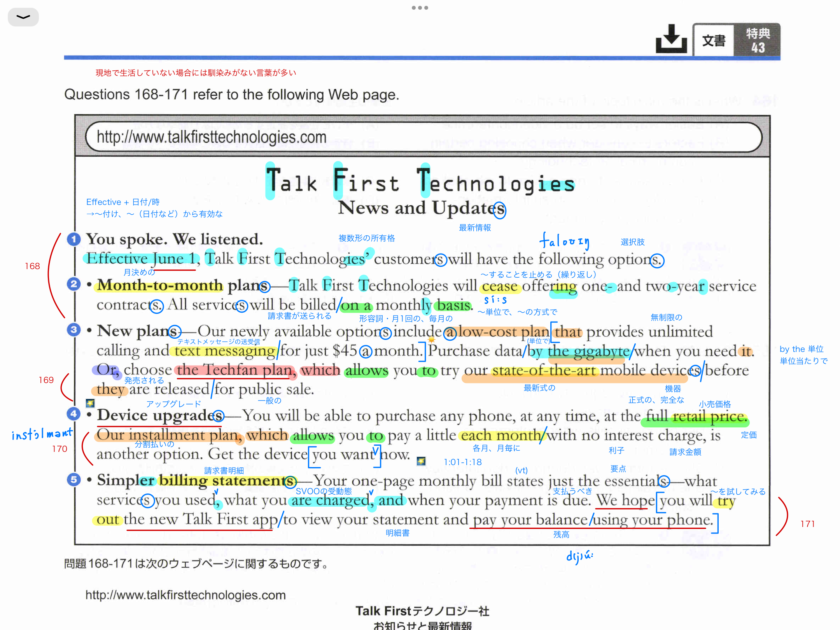The height and width of the screenshot is (630, 840).
Task: Tap the blue note 分割払いの
Action: (154, 444)
